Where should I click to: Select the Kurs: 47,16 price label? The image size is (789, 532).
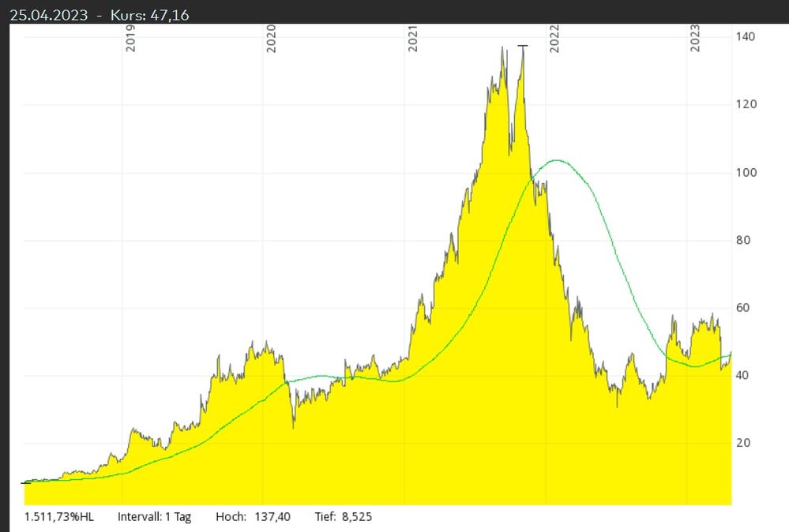(x=149, y=15)
